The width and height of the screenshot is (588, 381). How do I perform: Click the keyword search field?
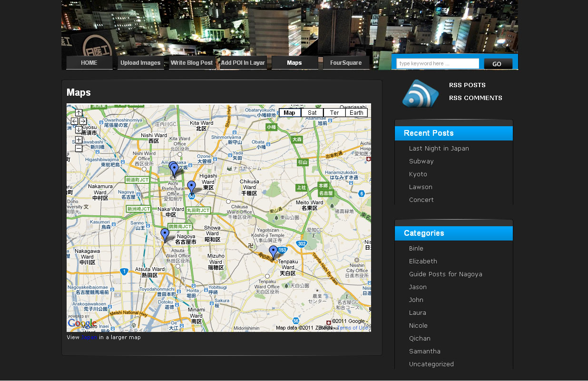tap(438, 63)
